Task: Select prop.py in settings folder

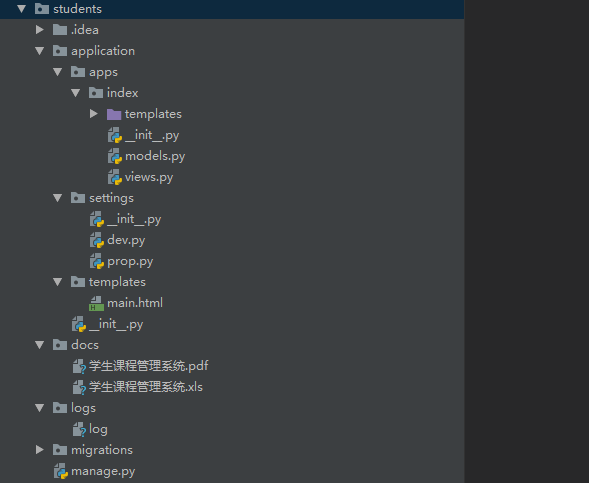Action: [130, 261]
